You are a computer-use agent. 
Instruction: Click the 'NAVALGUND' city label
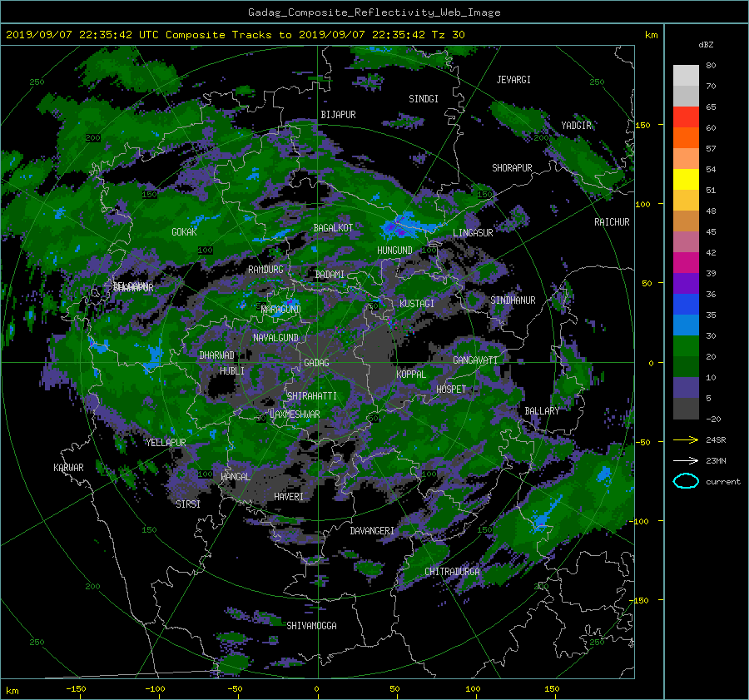(275, 338)
